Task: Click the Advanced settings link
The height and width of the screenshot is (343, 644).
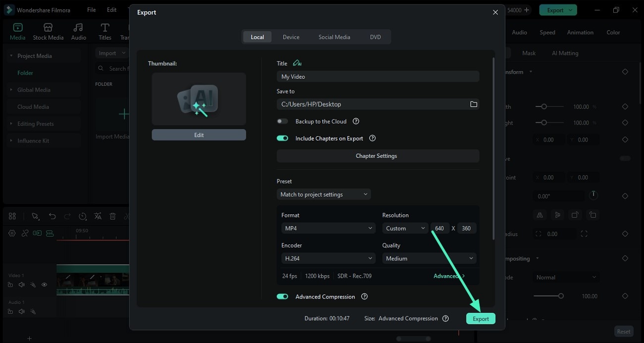Action: pyautogui.click(x=449, y=276)
